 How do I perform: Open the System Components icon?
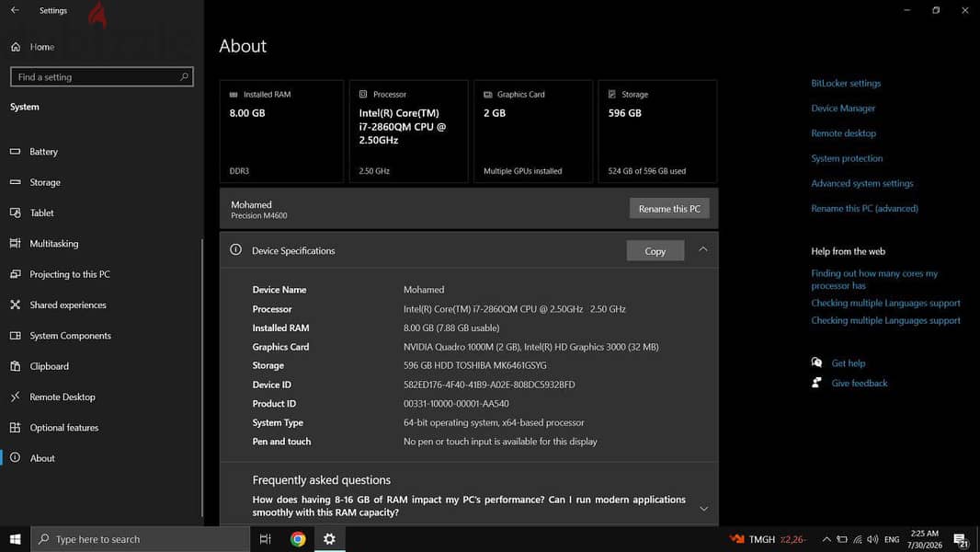(15, 335)
